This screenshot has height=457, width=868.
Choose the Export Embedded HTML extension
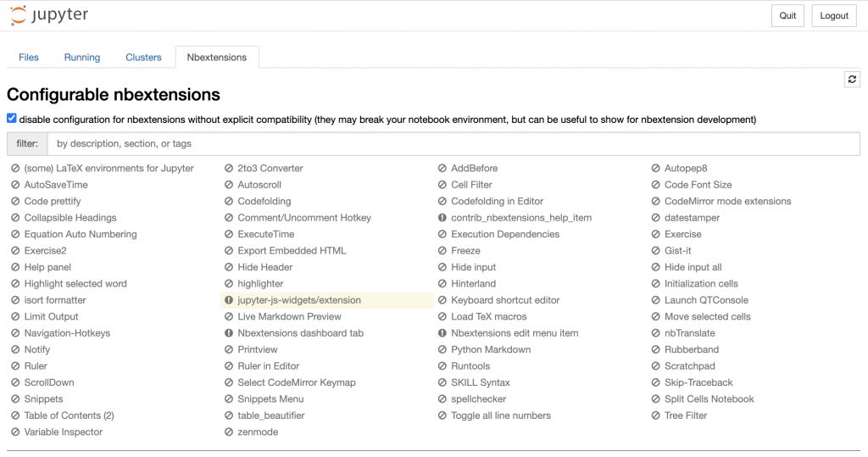[292, 250]
